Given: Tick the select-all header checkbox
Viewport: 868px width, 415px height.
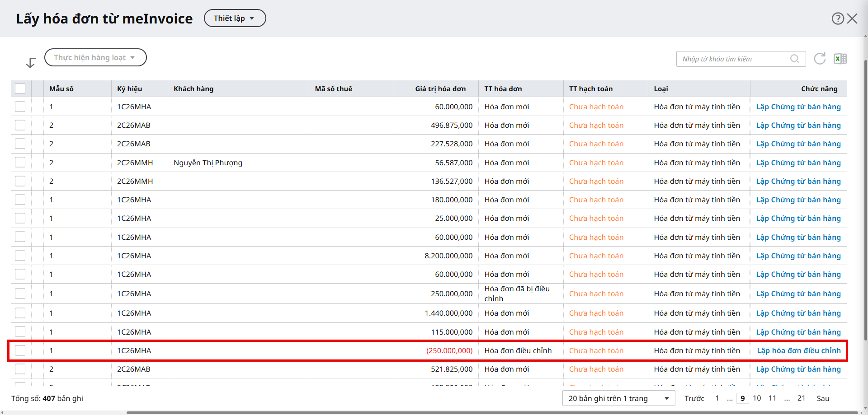Looking at the screenshot, I should (20, 89).
